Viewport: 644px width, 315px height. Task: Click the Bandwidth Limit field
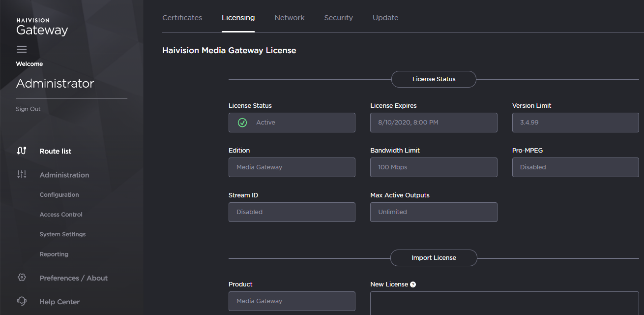(434, 167)
